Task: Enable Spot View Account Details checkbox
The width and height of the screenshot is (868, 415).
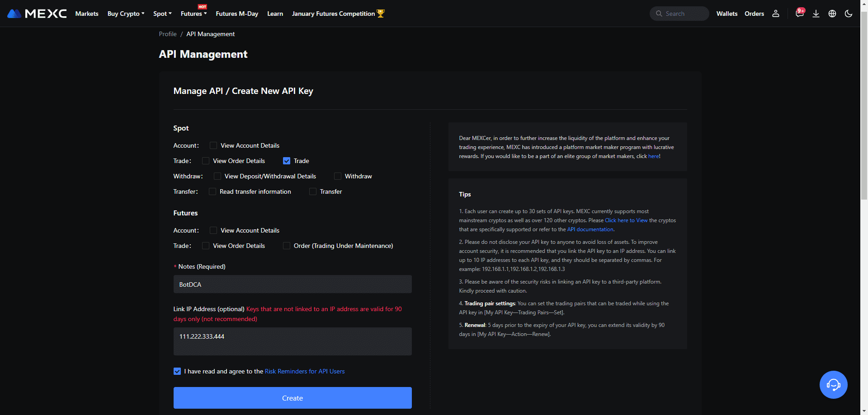Action: pyautogui.click(x=213, y=145)
